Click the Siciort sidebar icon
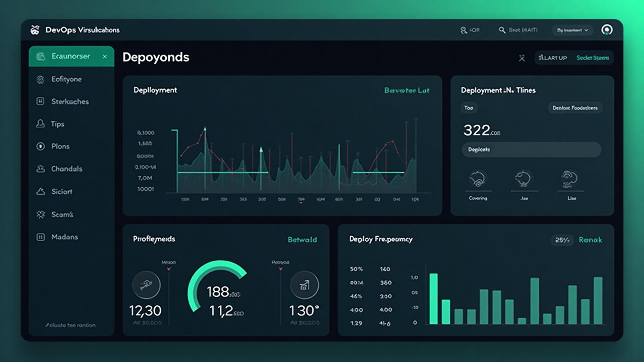The height and width of the screenshot is (362, 644). [x=40, y=191]
